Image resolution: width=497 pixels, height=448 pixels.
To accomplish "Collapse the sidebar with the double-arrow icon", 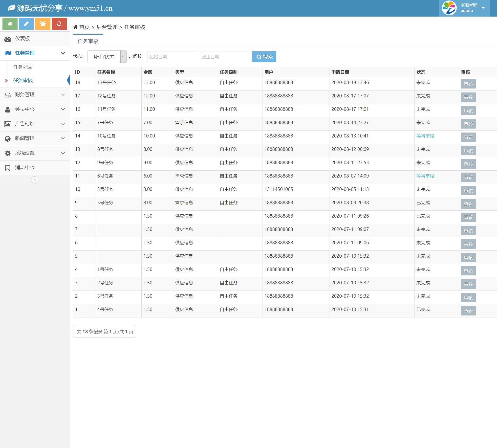I will (35, 180).
